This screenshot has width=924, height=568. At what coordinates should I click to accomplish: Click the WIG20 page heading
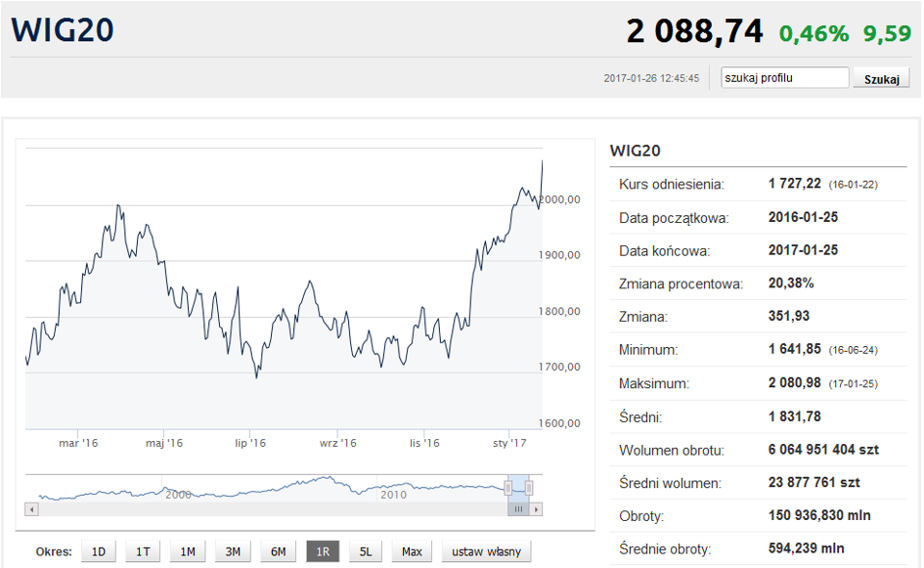coord(63,29)
